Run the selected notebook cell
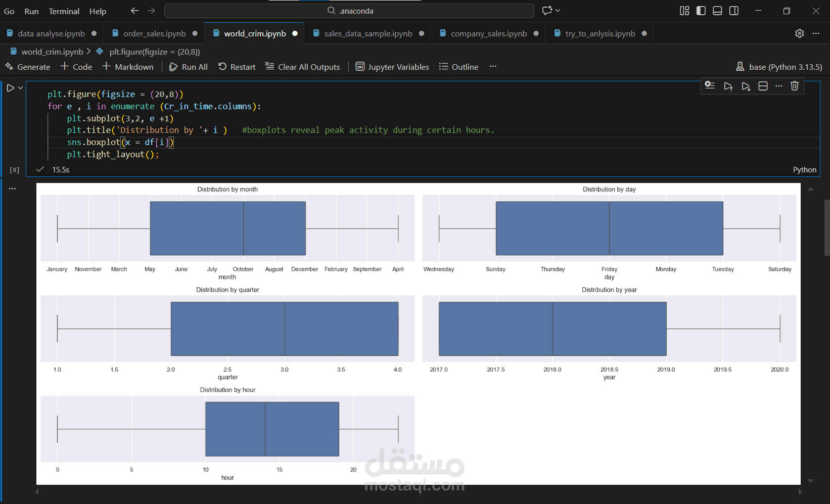 (10, 88)
